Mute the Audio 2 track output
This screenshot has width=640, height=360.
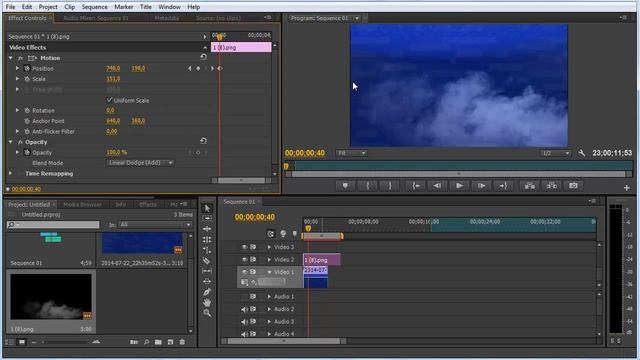click(x=244, y=309)
